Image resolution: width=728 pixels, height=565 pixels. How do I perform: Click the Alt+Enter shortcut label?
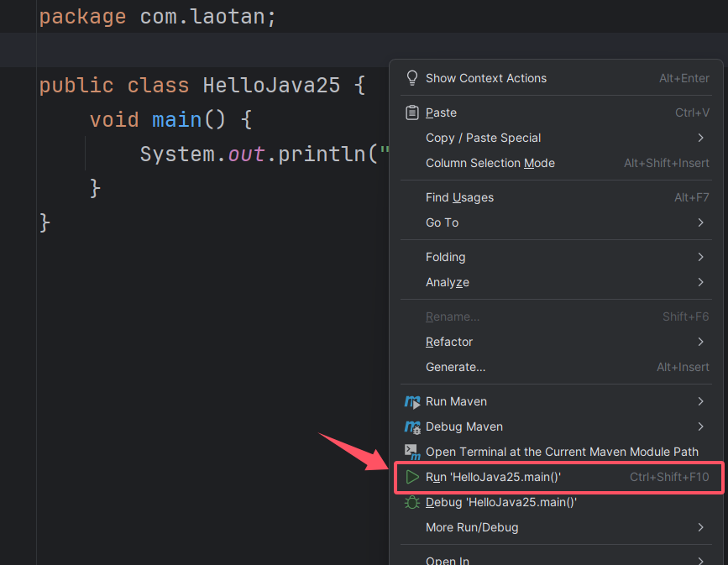point(683,78)
